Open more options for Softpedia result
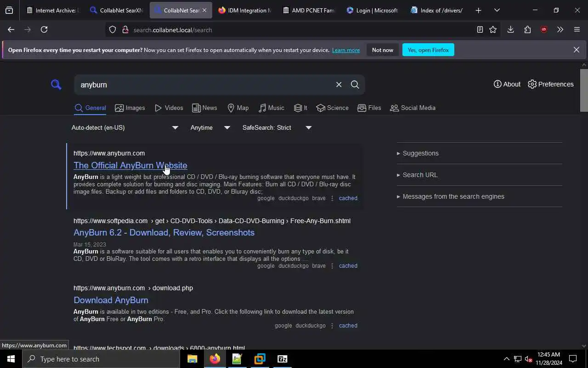The height and width of the screenshot is (368, 588). click(332, 266)
